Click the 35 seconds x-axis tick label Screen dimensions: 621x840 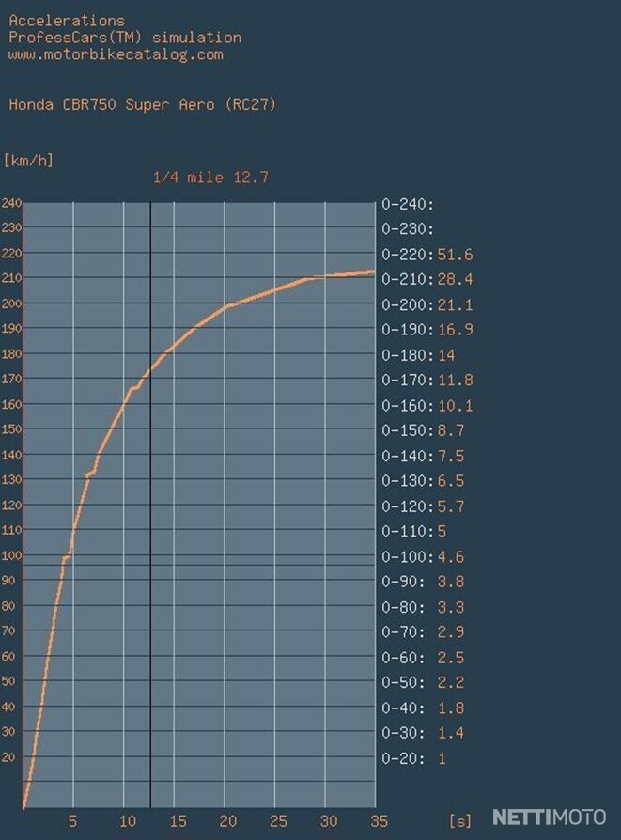(x=375, y=820)
